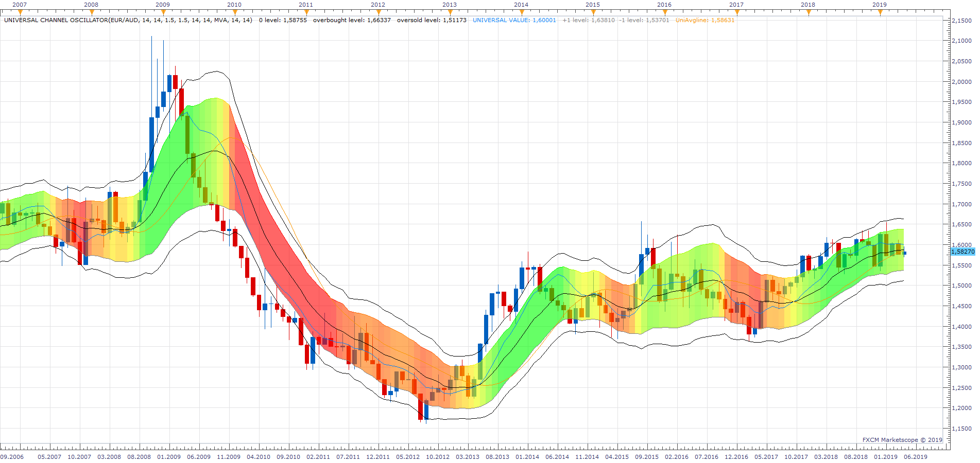980x463 pixels.
Task: Click the 2011 year marker on top timeline
Action: (306, 5)
